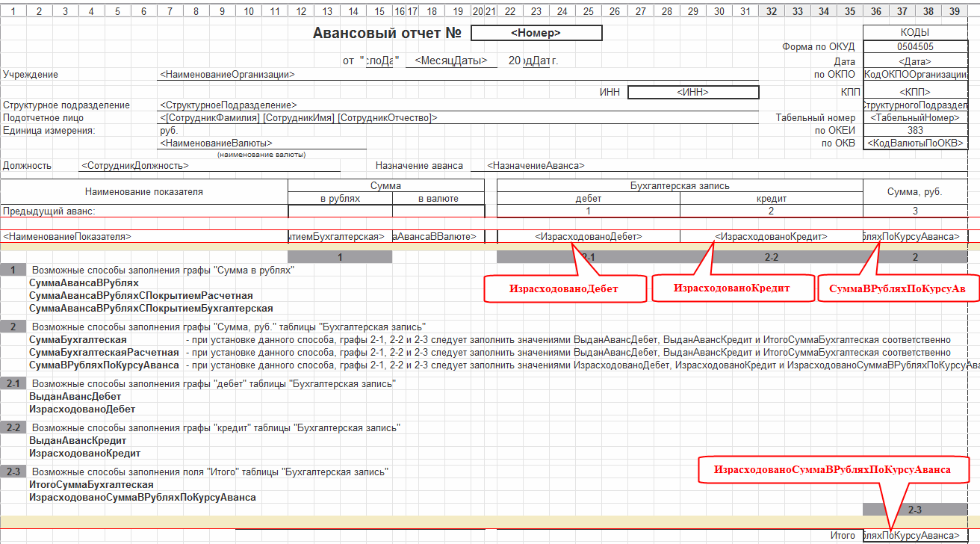Click the title "Авансовый отчет №"
This screenshot has height=544, width=980.
point(387,33)
